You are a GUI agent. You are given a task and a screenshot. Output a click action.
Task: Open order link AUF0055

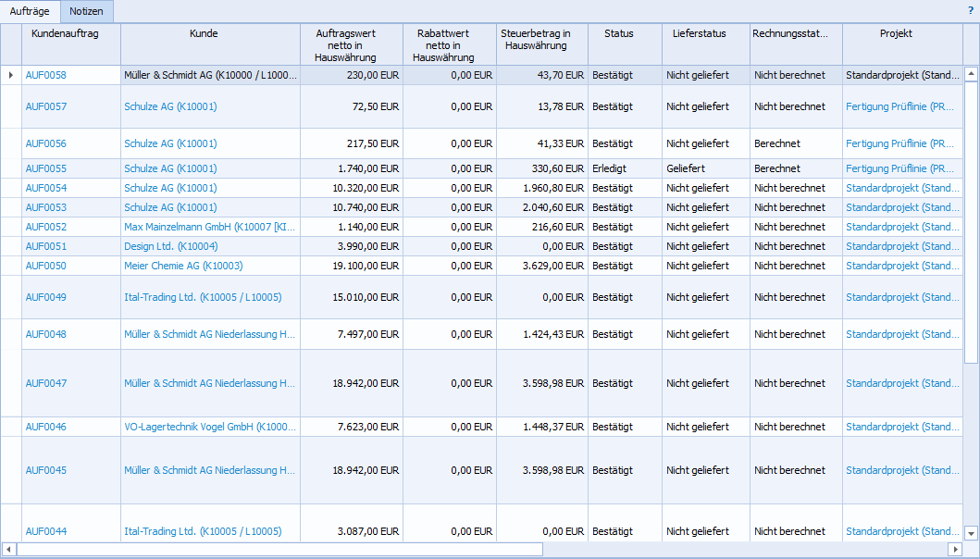(x=46, y=168)
